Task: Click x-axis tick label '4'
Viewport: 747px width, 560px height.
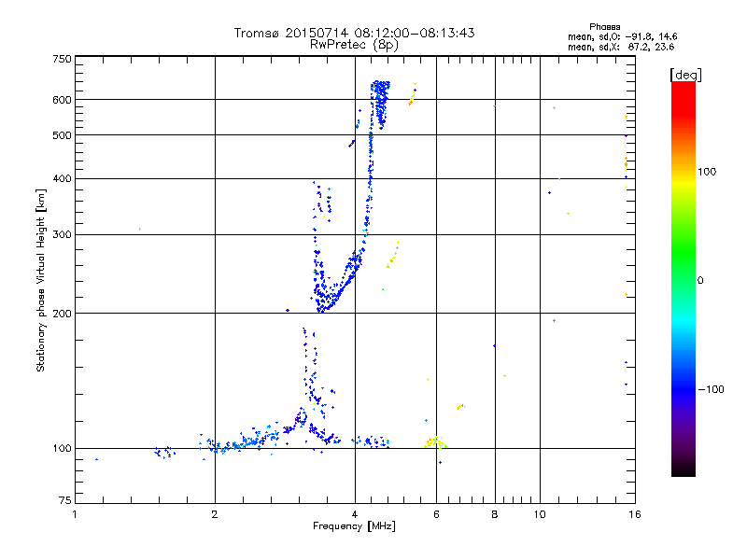Action: pyautogui.click(x=355, y=514)
